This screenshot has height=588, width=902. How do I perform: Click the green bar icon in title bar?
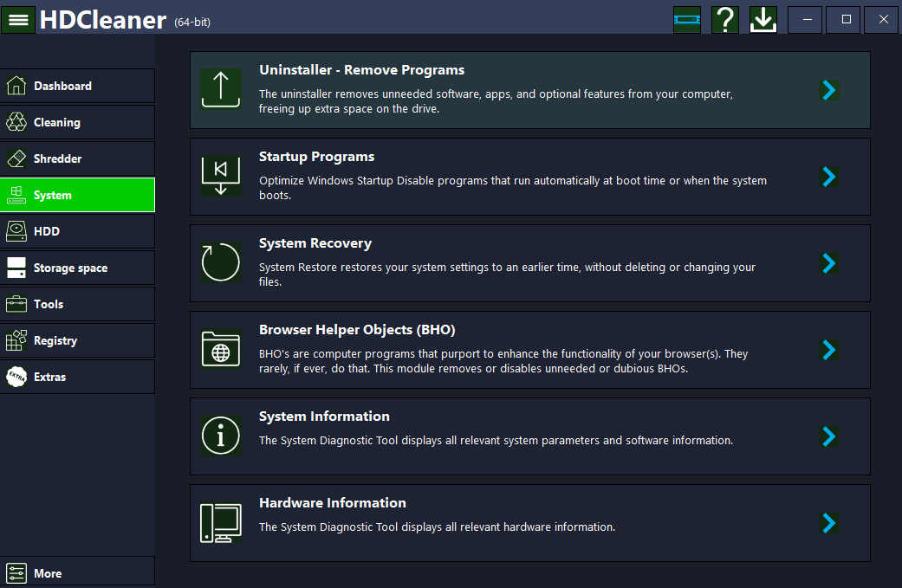click(x=686, y=19)
